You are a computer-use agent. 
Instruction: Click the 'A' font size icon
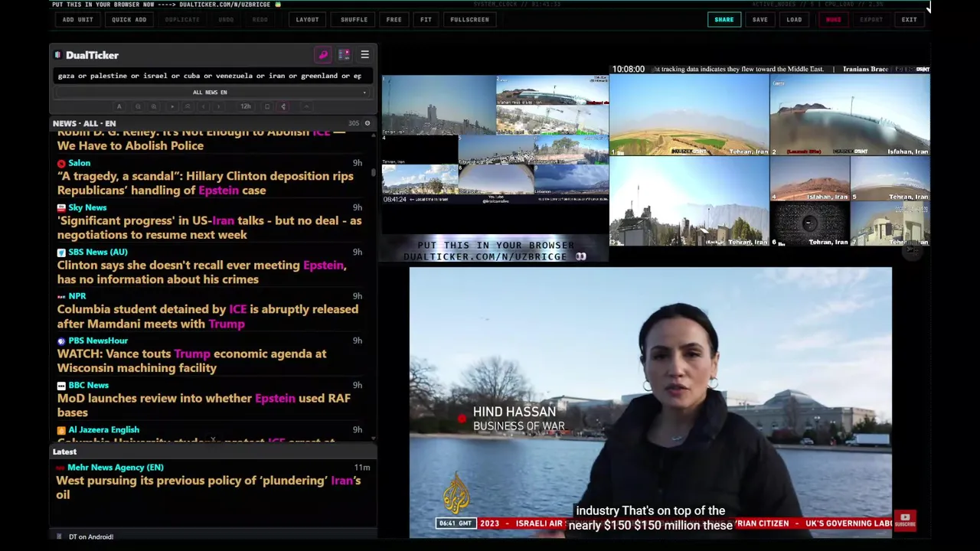pos(119,106)
